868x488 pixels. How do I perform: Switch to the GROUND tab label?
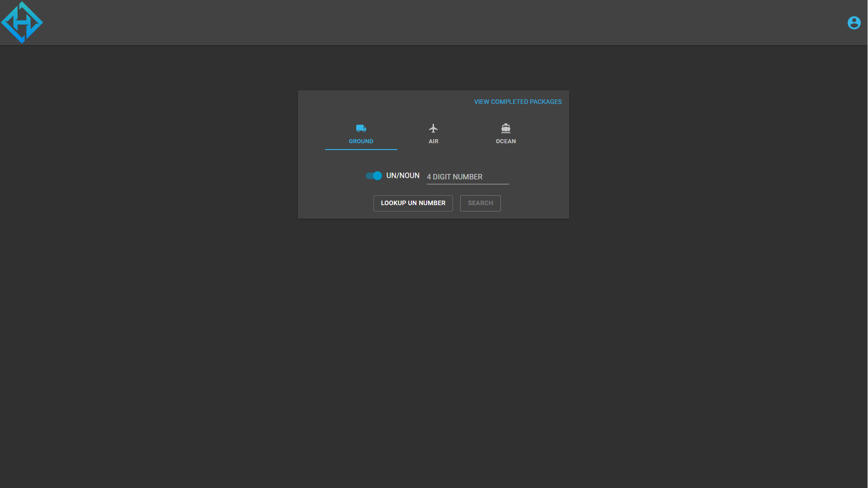tap(361, 141)
